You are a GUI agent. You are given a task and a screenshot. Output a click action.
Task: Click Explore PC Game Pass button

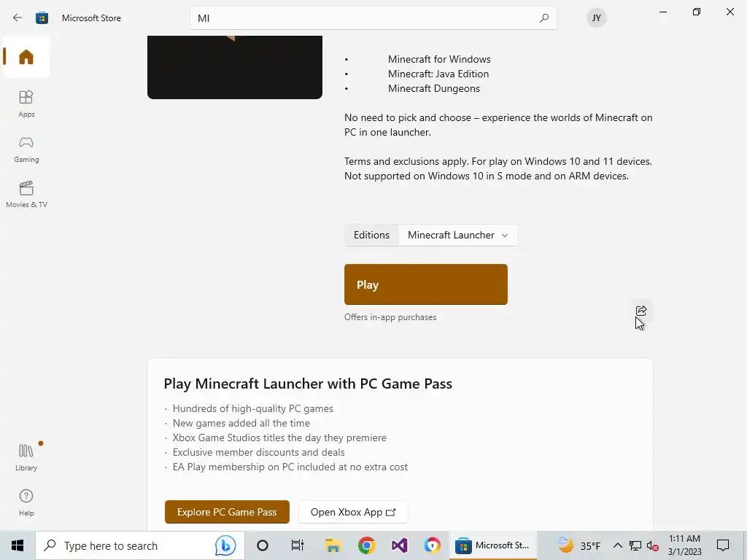coord(227,512)
